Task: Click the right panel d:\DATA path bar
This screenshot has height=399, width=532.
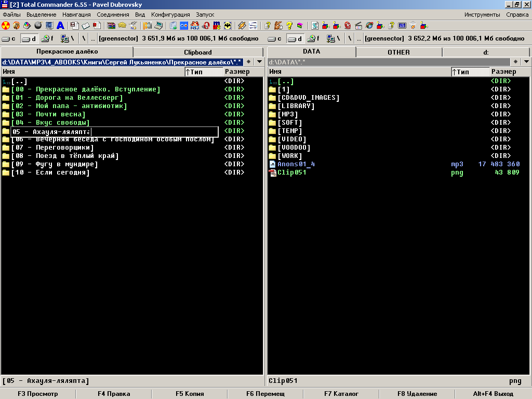Action: click(389, 62)
